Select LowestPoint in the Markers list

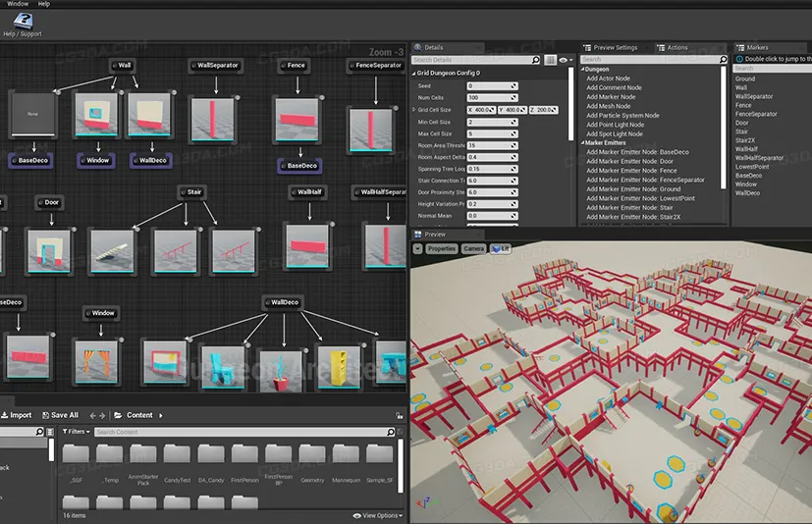point(752,167)
